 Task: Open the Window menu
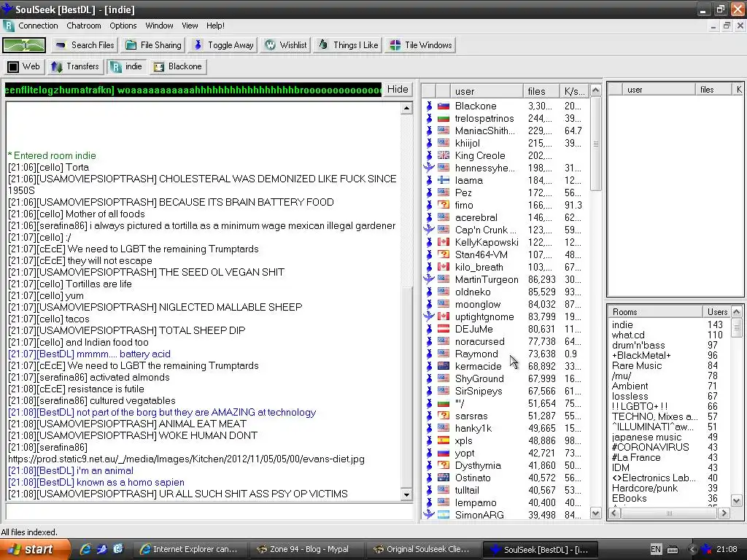click(x=159, y=26)
